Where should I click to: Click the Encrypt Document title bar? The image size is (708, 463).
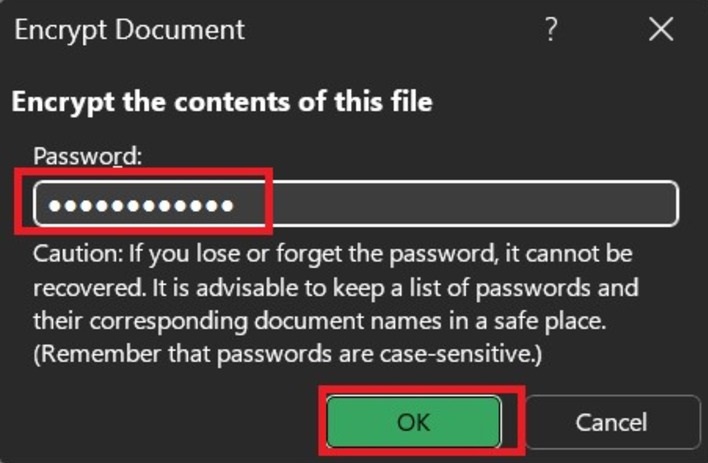tap(350, 29)
